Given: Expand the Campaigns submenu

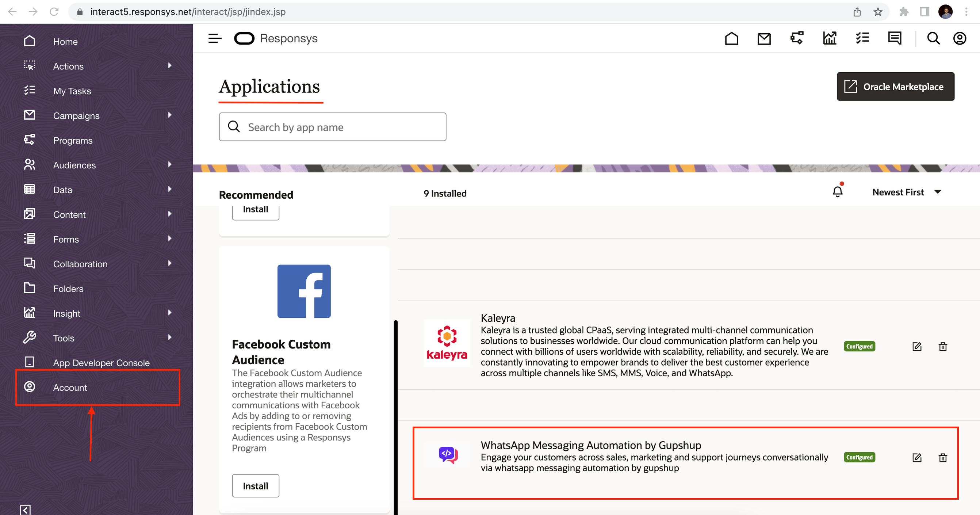Looking at the screenshot, I should pos(170,115).
